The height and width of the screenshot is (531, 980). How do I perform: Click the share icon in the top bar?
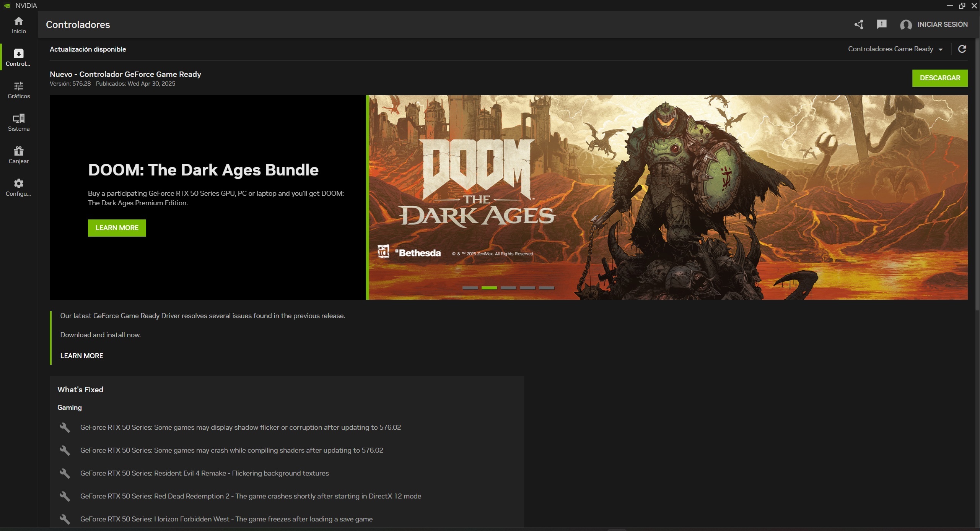tap(858, 24)
